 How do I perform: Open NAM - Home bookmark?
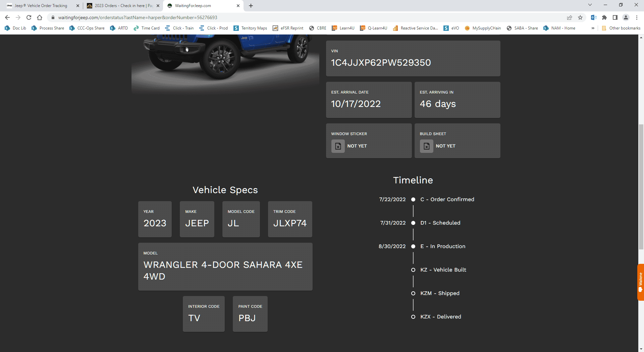[559, 28]
